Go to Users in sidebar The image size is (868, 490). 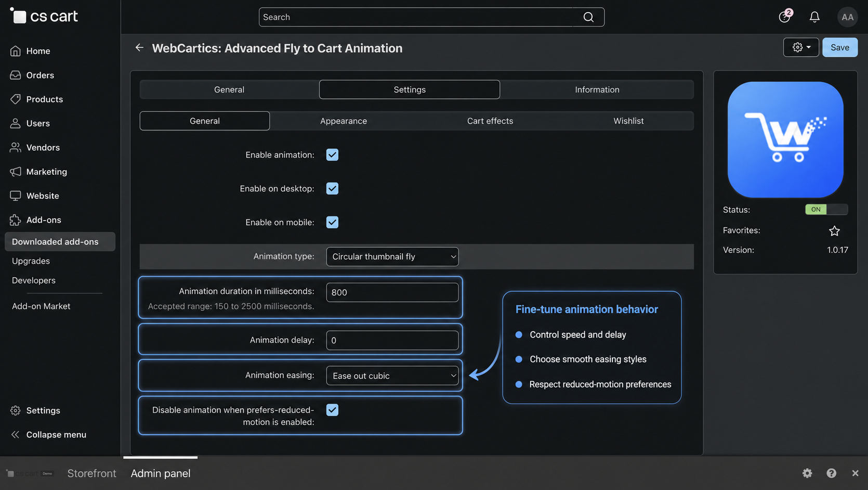pyautogui.click(x=38, y=123)
